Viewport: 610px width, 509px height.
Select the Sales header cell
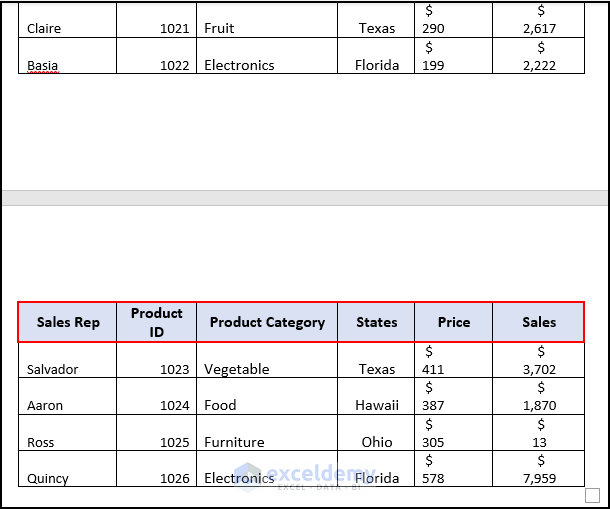point(538,322)
